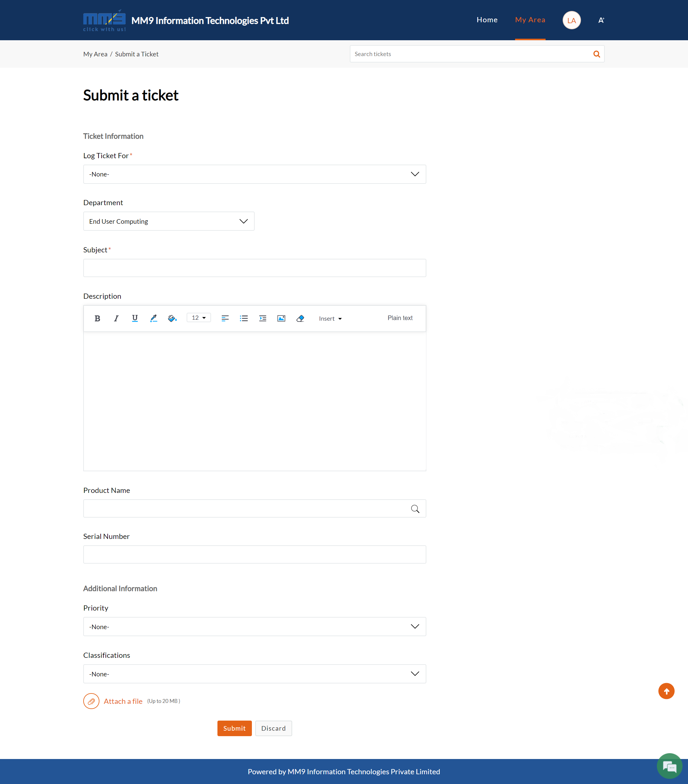This screenshot has width=688, height=784.
Task: Open the font color picker tool
Action: pyautogui.click(x=153, y=318)
